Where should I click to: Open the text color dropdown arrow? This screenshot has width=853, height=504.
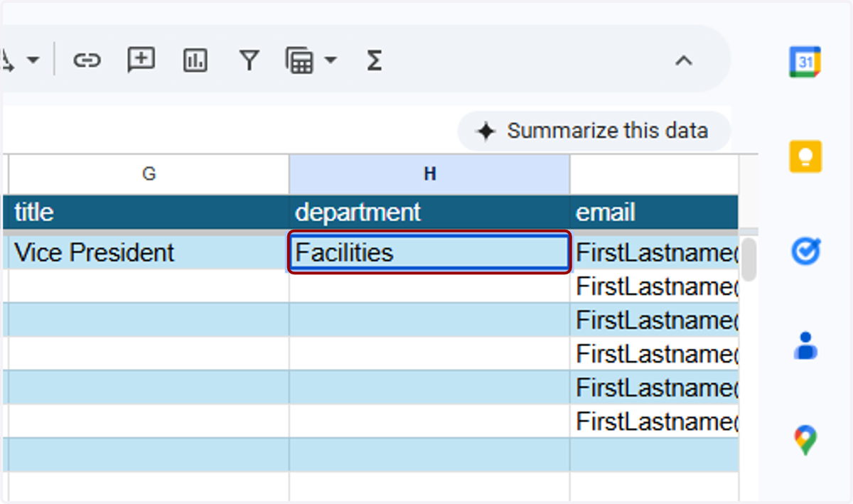point(33,60)
